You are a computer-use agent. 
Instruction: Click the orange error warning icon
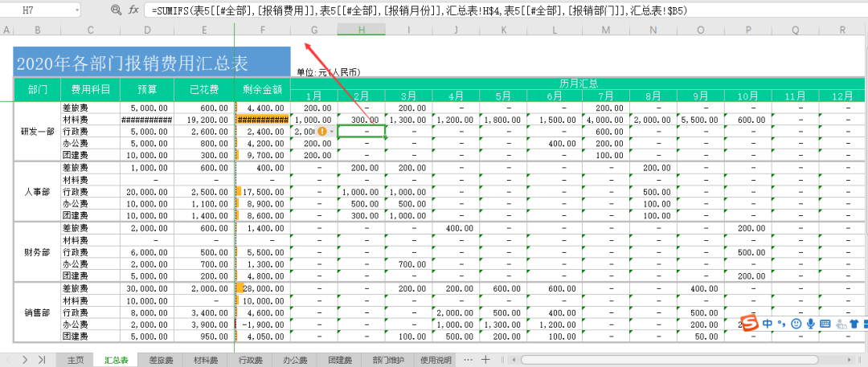click(321, 131)
